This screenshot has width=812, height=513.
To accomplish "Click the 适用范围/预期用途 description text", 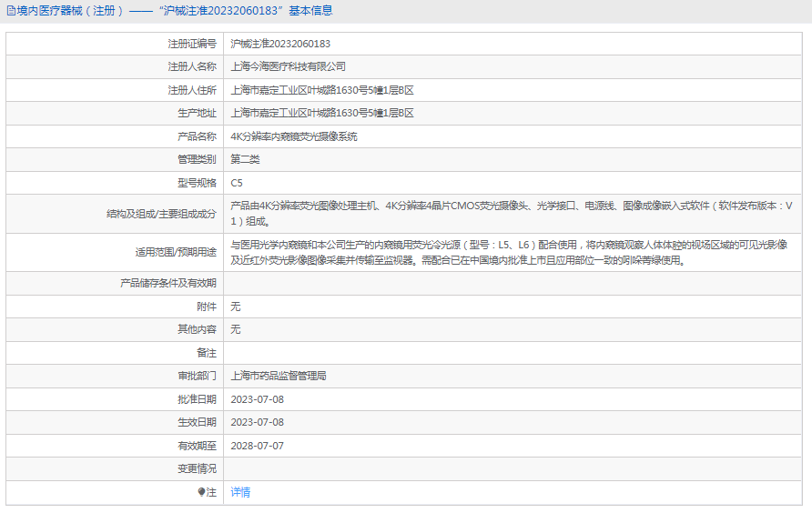I will (509, 253).
